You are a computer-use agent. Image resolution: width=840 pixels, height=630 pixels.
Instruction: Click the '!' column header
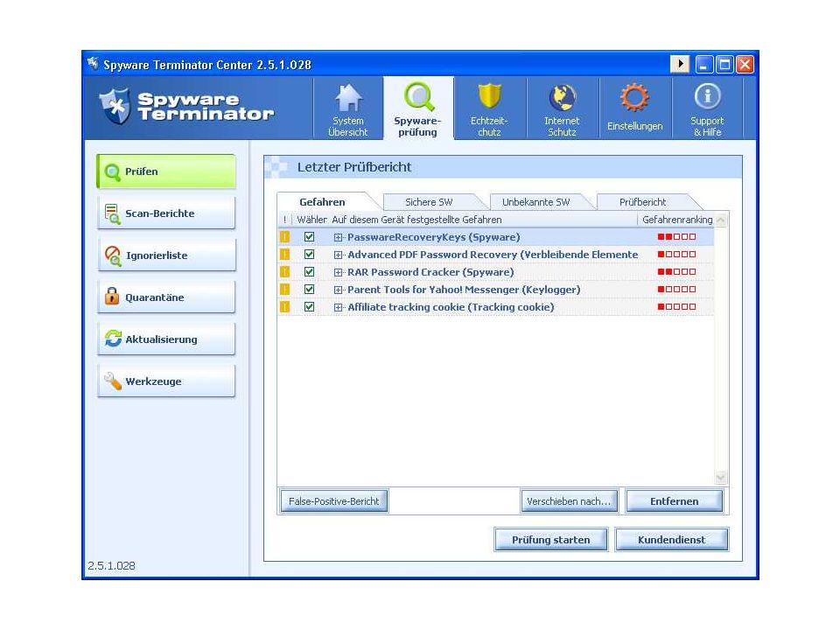coord(285,220)
